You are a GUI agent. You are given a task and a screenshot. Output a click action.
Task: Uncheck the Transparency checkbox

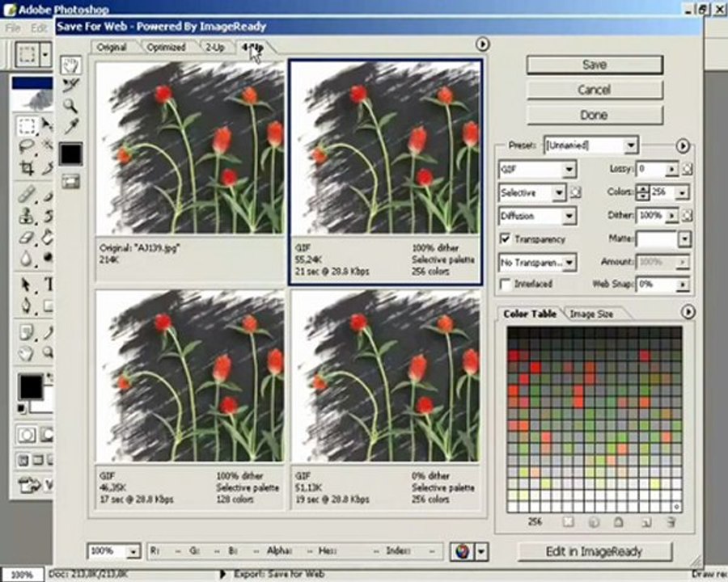[505, 238]
